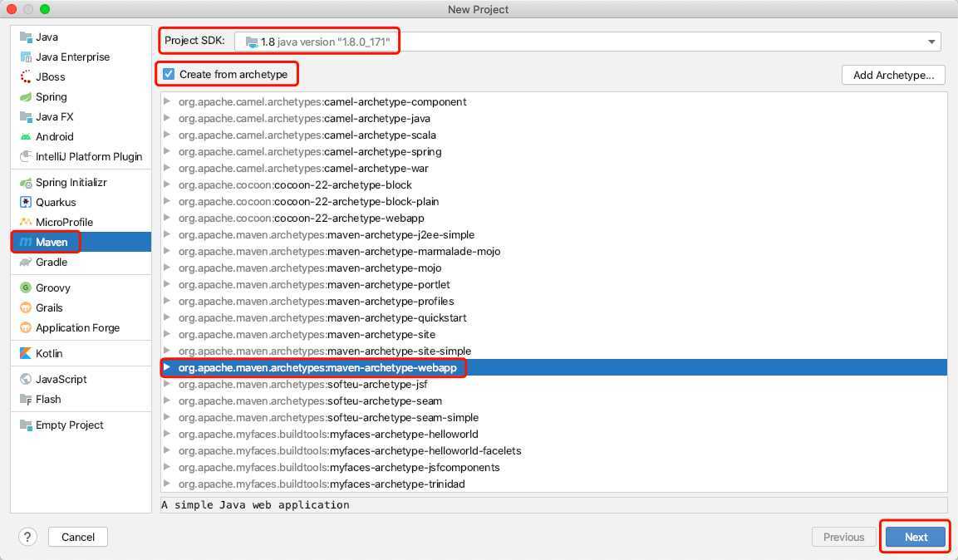Click the Quarkus icon
The image size is (958, 560).
26,202
